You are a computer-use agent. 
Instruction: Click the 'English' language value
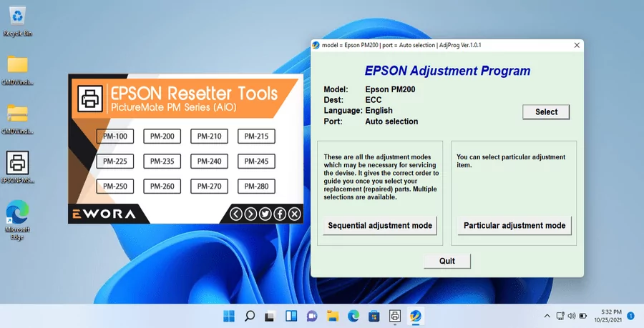tap(379, 111)
